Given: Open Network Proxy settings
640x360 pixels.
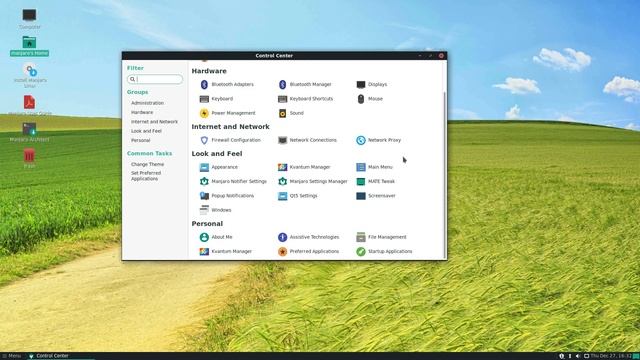Looking at the screenshot, I should click(379, 140).
